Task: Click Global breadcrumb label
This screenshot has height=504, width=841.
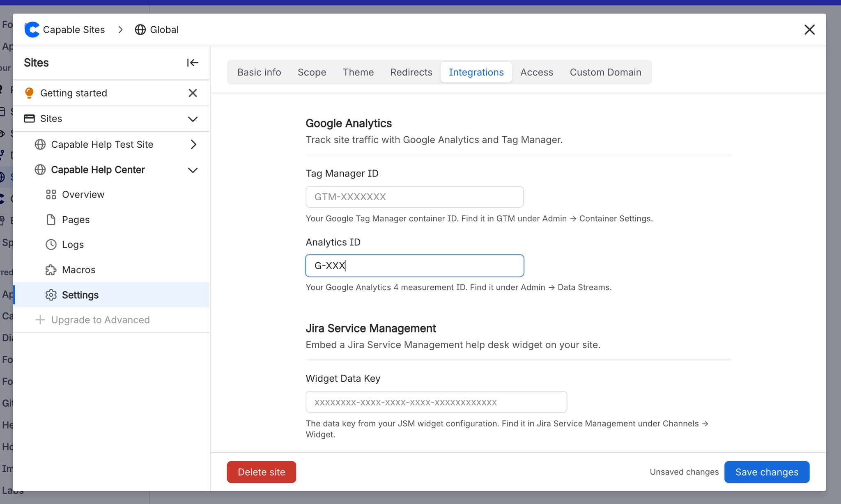Action: [164, 30]
